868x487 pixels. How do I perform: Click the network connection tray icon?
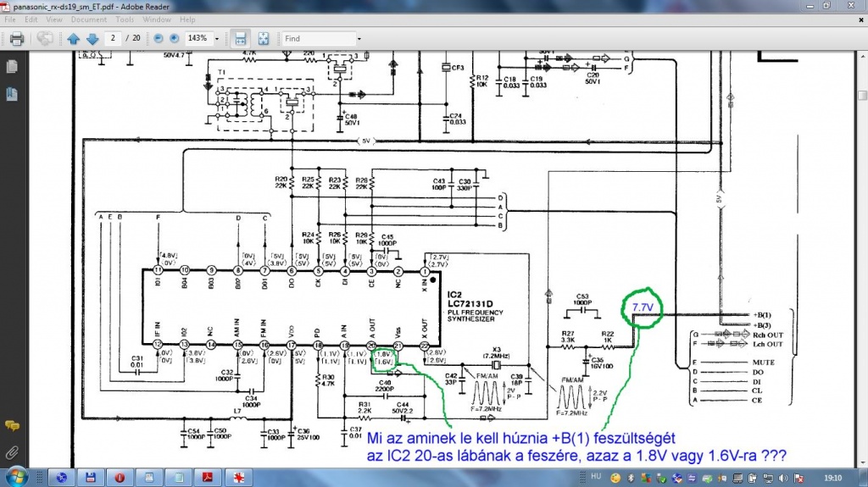pyautogui.click(x=768, y=478)
